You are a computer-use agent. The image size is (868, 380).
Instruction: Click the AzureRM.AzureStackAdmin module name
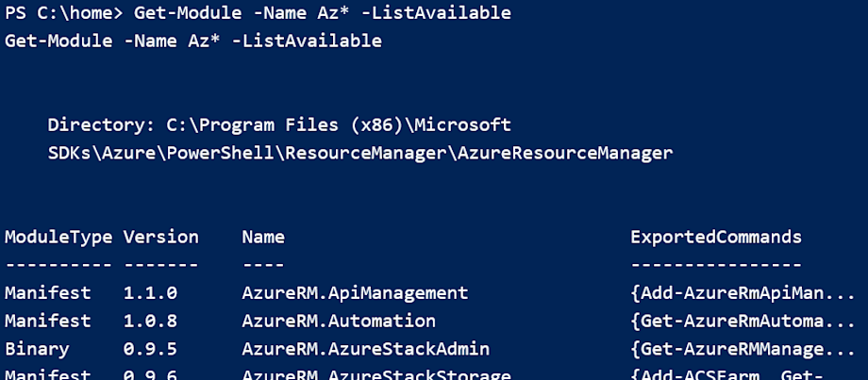(365, 349)
